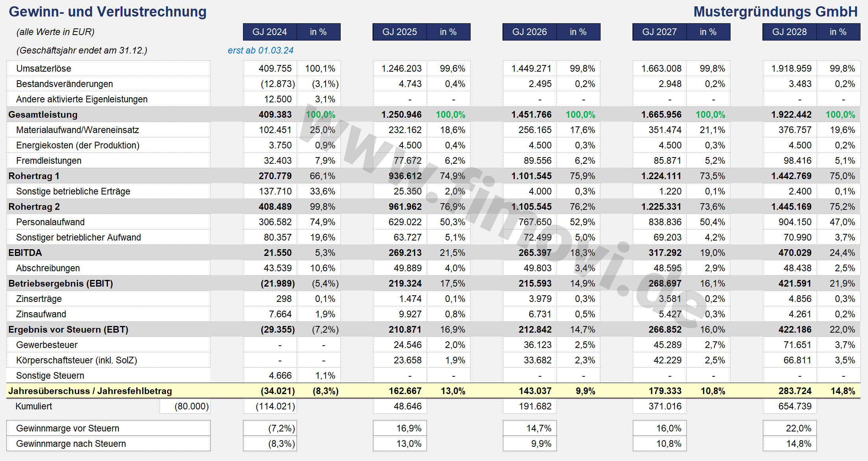Select the Sonstige Steuern row label

pyautogui.click(x=50, y=376)
